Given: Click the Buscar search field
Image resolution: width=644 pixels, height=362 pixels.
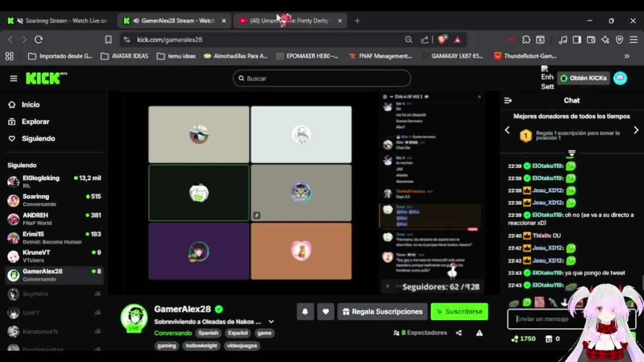Looking at the screenshot, I should click(x=322, y=78).
